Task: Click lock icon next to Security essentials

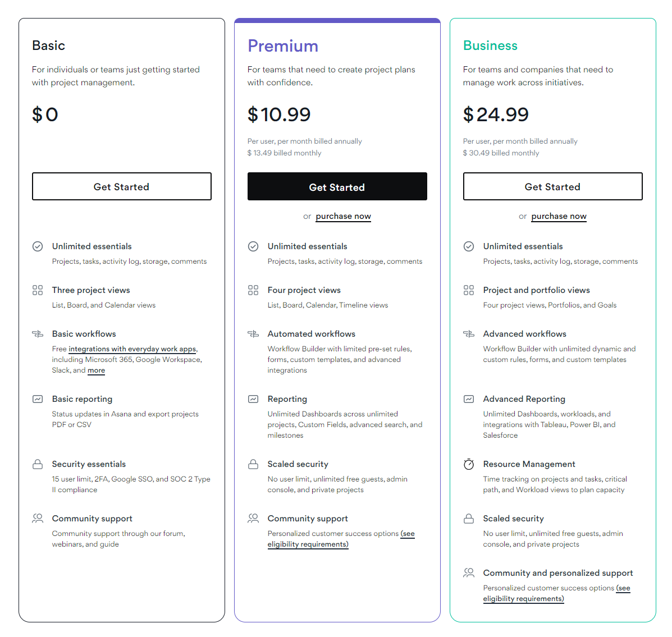Action: (x=38, y=464)
